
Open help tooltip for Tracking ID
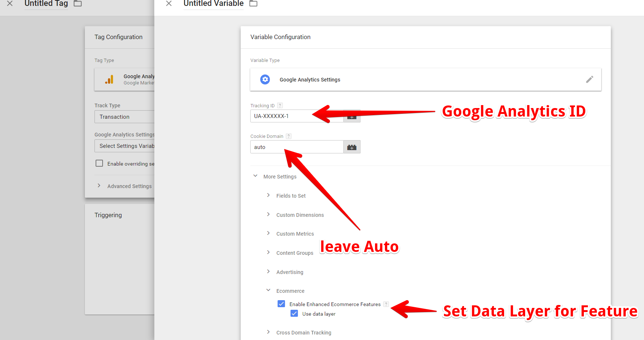pos(280,105)
